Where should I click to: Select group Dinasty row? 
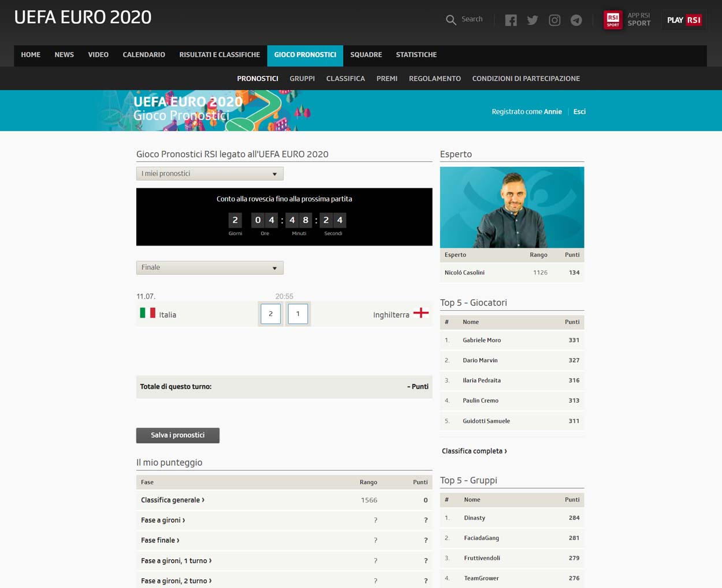(x=512, y=518)
